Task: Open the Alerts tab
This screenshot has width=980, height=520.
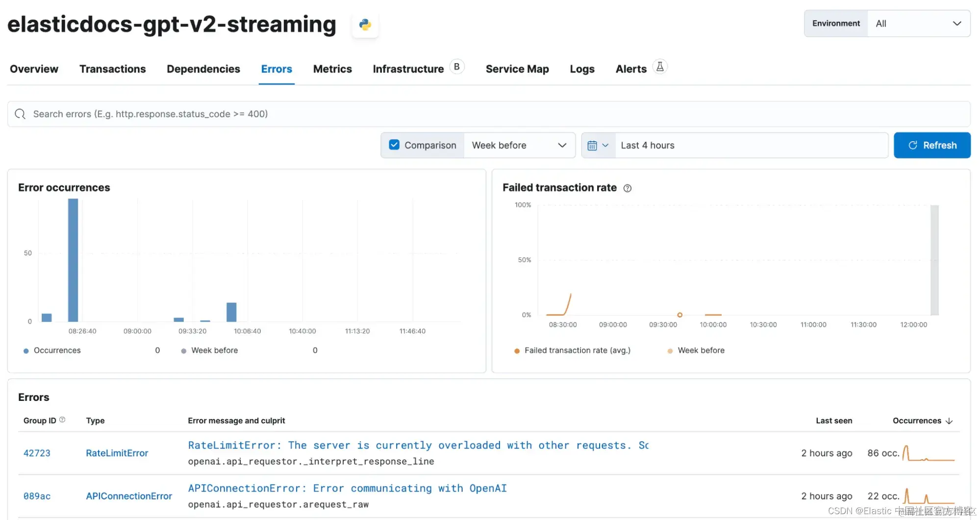Action: [x=631, y=69]
